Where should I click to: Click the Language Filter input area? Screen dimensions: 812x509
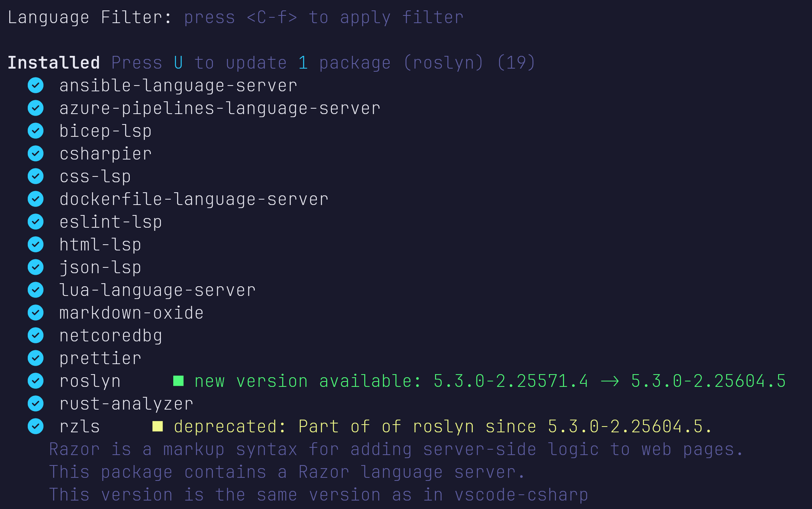coord(323,18)
